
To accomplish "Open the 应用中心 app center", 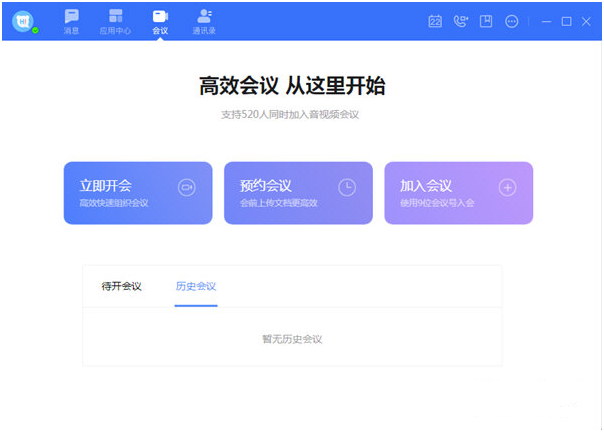I will click(115, 22).
